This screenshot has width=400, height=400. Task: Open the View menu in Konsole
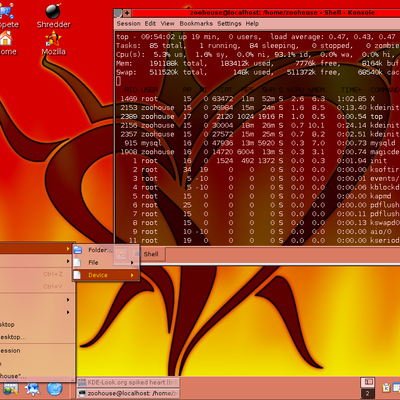167,24
